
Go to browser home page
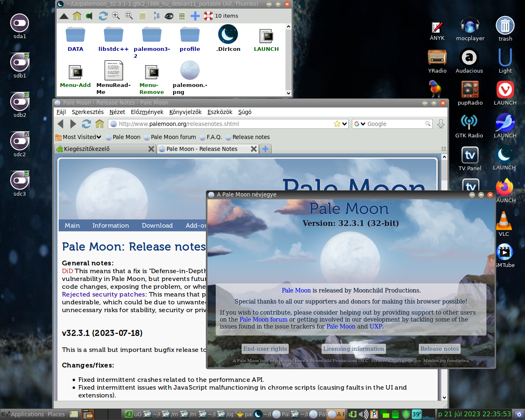tap(99, 124)
